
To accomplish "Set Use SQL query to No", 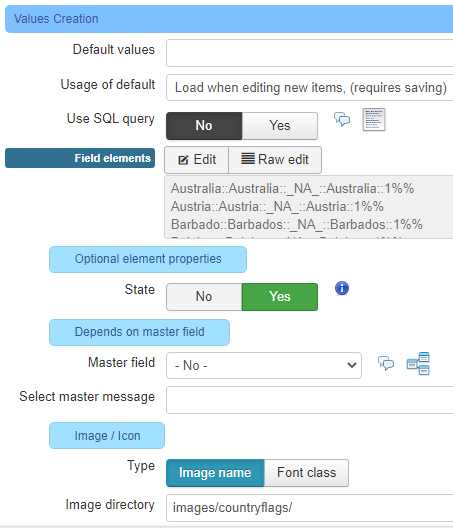I will pos(204,126).
